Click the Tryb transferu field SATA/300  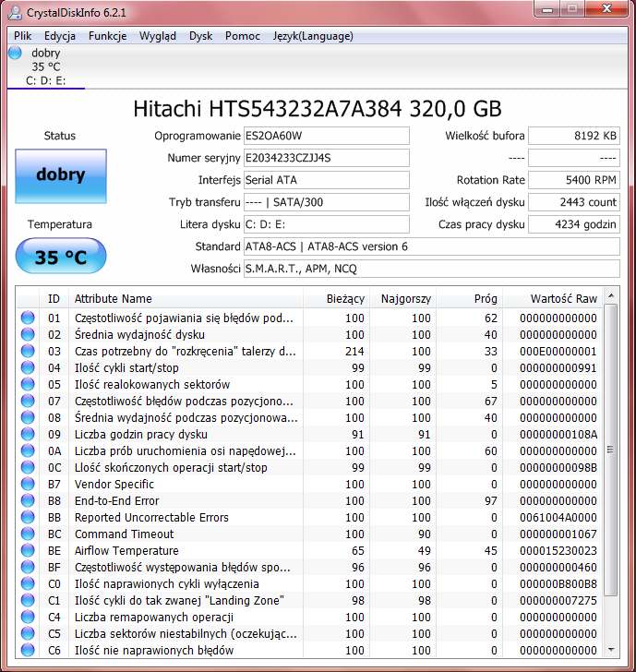[327, 202]
